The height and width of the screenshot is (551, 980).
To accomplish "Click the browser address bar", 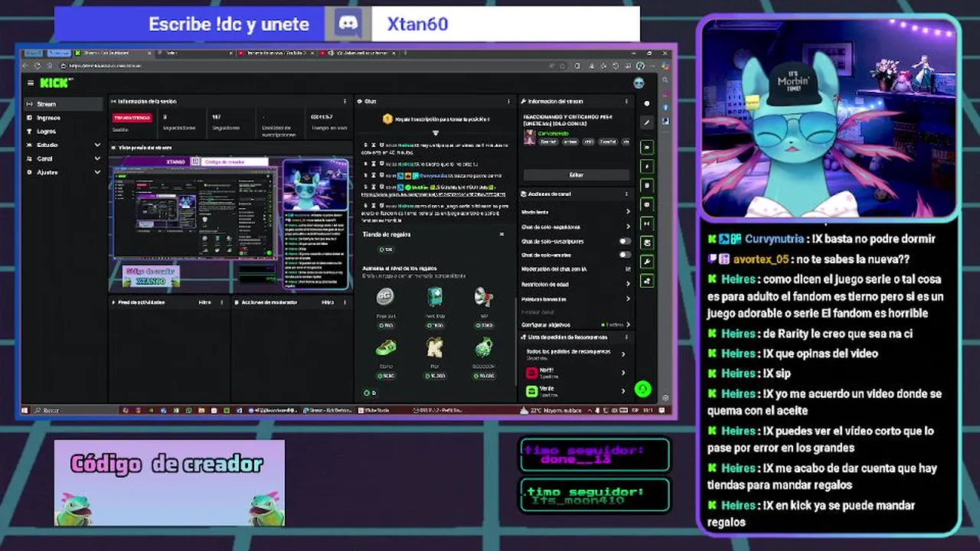I will click(306, 66).
